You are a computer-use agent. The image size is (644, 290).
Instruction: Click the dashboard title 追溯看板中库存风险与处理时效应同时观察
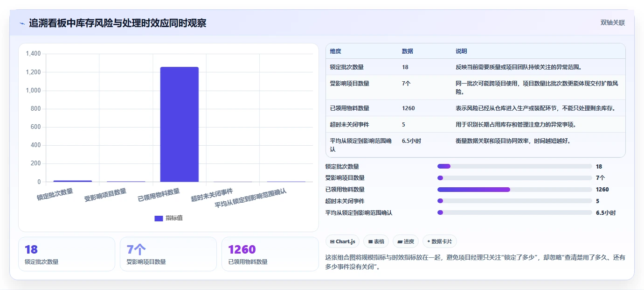tap(118, 23)
